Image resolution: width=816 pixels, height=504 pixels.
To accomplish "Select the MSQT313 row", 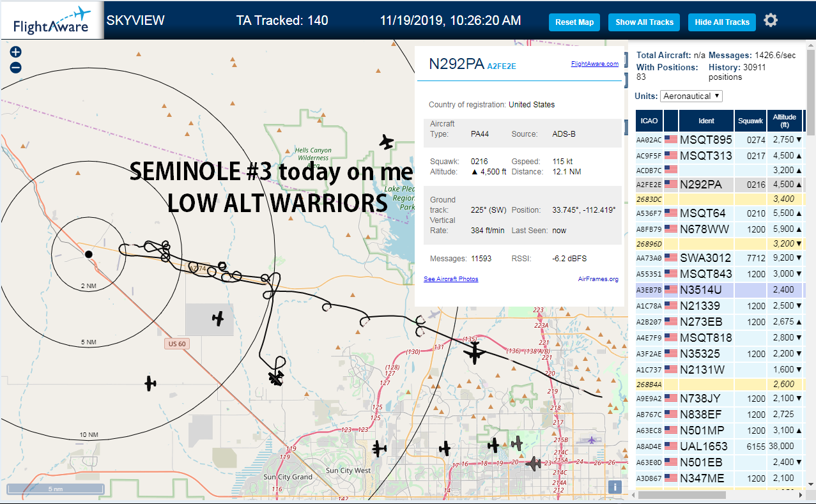I will coord(720,155).
